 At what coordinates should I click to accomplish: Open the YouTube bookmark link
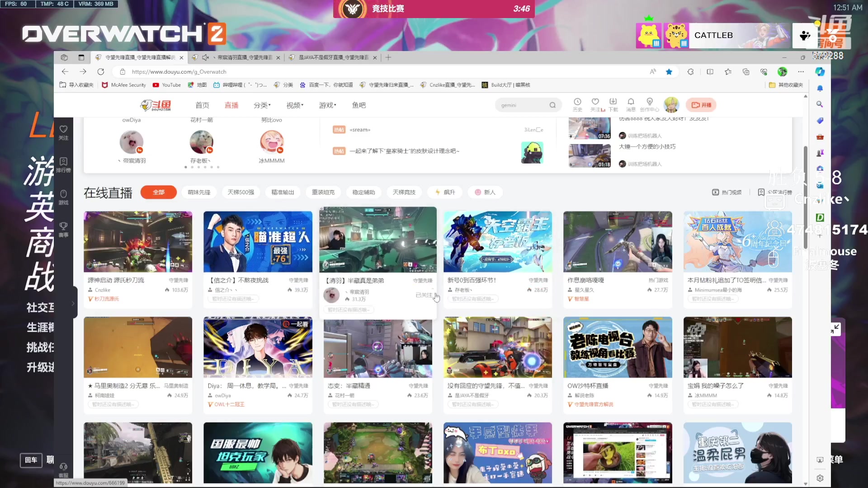click(166, 85)
